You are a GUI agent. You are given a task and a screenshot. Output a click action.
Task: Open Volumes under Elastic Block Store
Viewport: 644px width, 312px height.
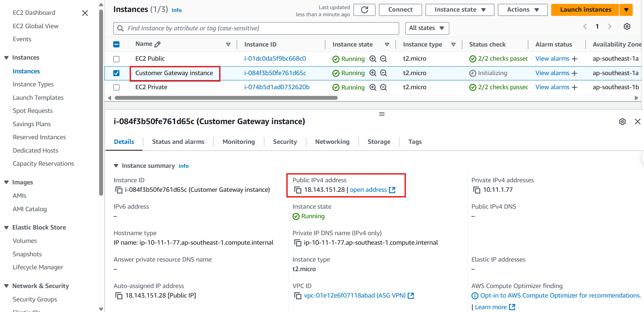pos(25,241)
